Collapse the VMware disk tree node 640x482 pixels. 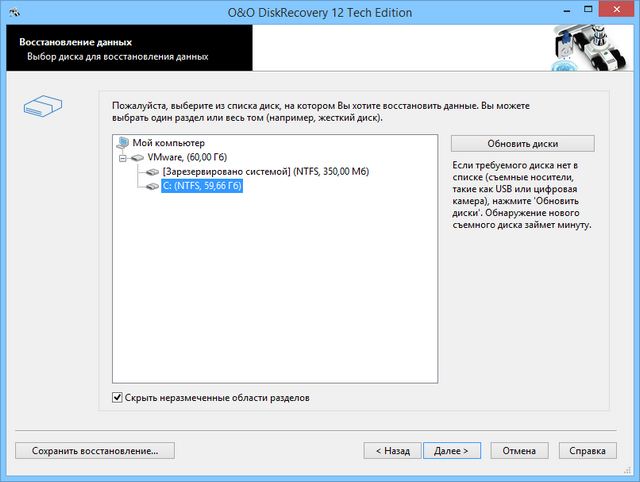pyautogui.click(x=122, y=158)
